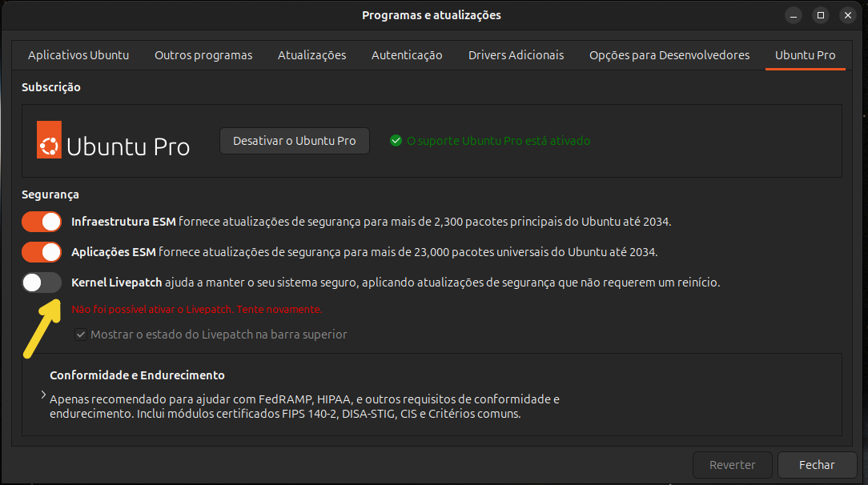Image resolution: width=868 pixels, height=485 pixels.
Task: Close the window using the X icon
Action: (x=847, y=15)
